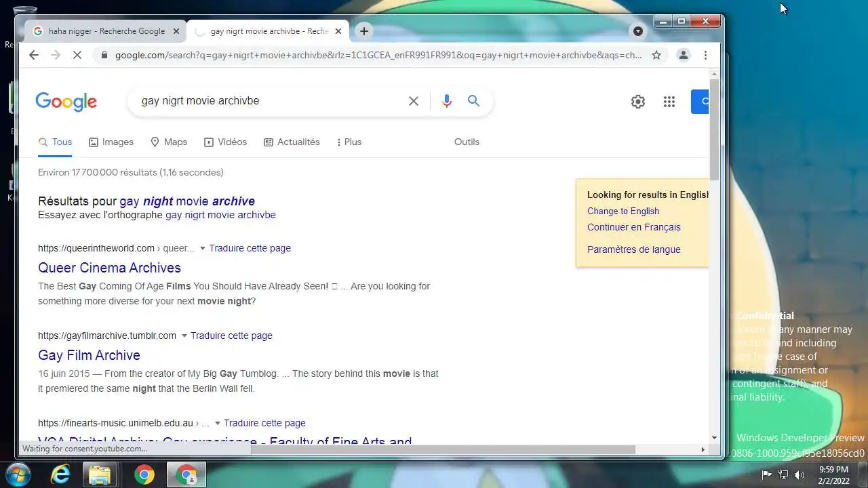Viewport: 868px width, 488px height.
Task: Click the Google logo
Action: (66, 102)
